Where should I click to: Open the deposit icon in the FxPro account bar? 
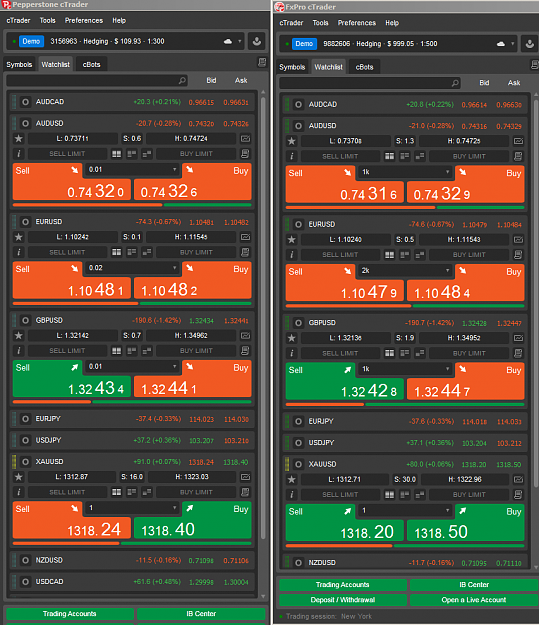tap(529, 44)
